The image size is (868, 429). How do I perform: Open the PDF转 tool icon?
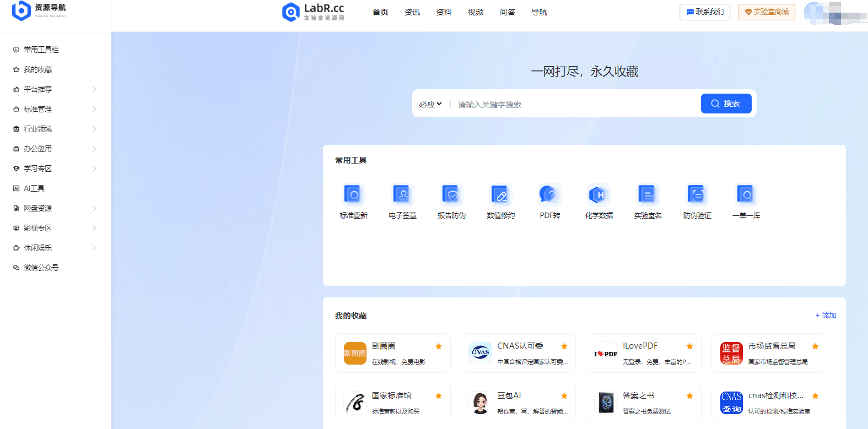point(549,195)
